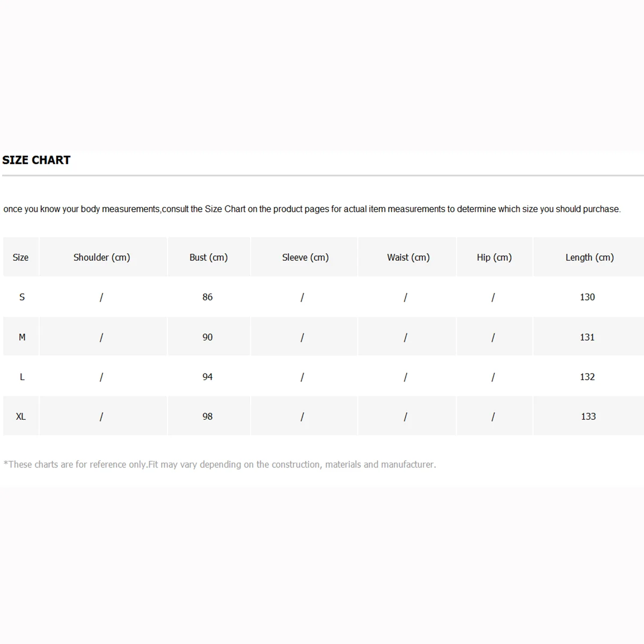This screenshot has width=644, height=644.
Task: Click bust value 94 for size L
Action: tap(208, 377)
